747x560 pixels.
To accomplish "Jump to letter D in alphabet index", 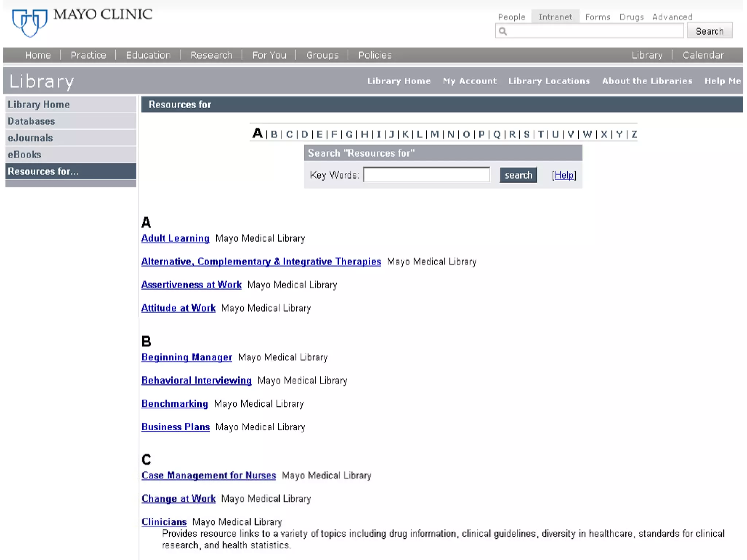I will tap(305, 135).
